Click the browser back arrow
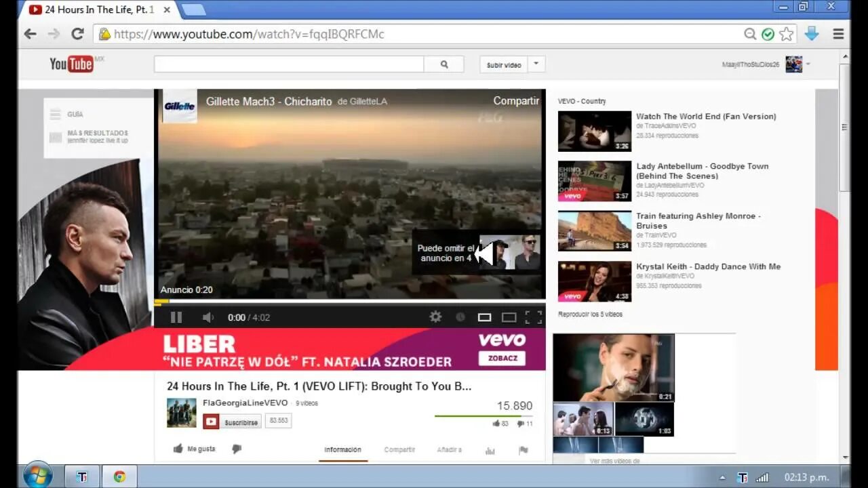 point(30,34)
